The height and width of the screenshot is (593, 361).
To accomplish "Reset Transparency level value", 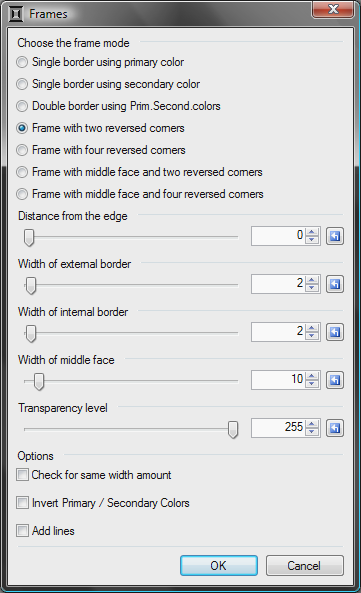I will click(x=335, y=428).
